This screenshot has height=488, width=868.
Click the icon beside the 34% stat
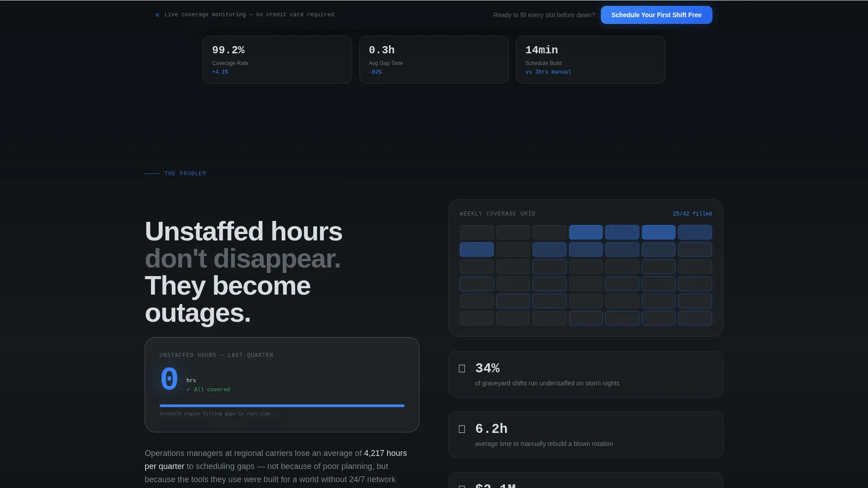(462, 369)
